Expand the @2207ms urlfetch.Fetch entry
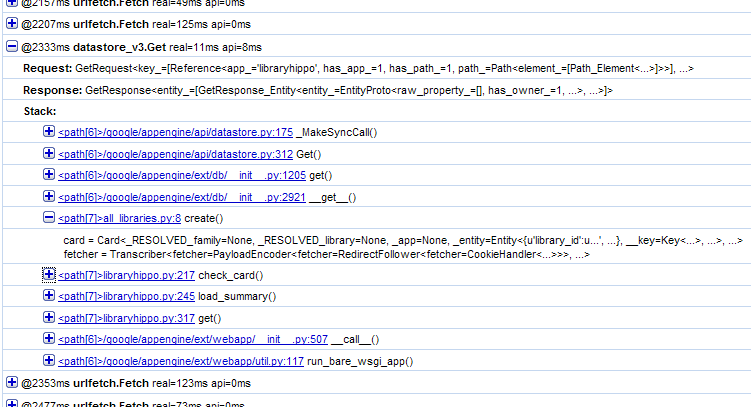Image resolution: width=751 pixels, height=407 pixels. [12, 23]
